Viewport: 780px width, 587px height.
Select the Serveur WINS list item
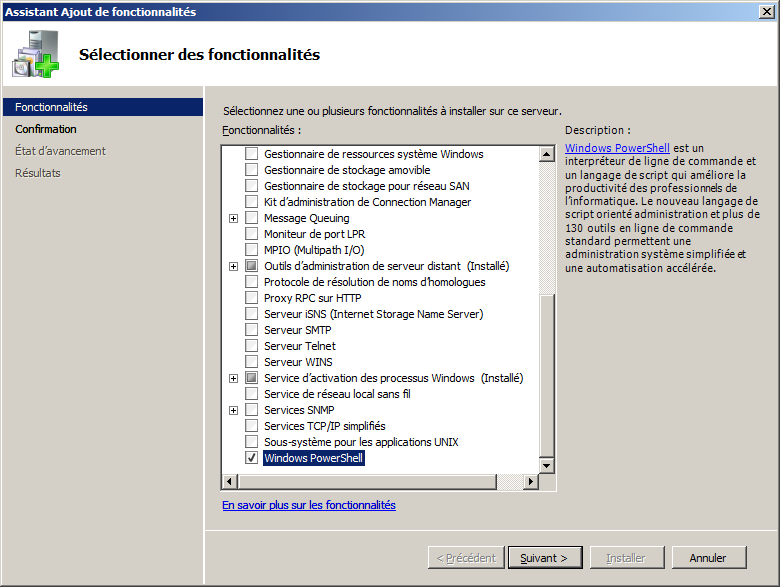pos(298,362)
